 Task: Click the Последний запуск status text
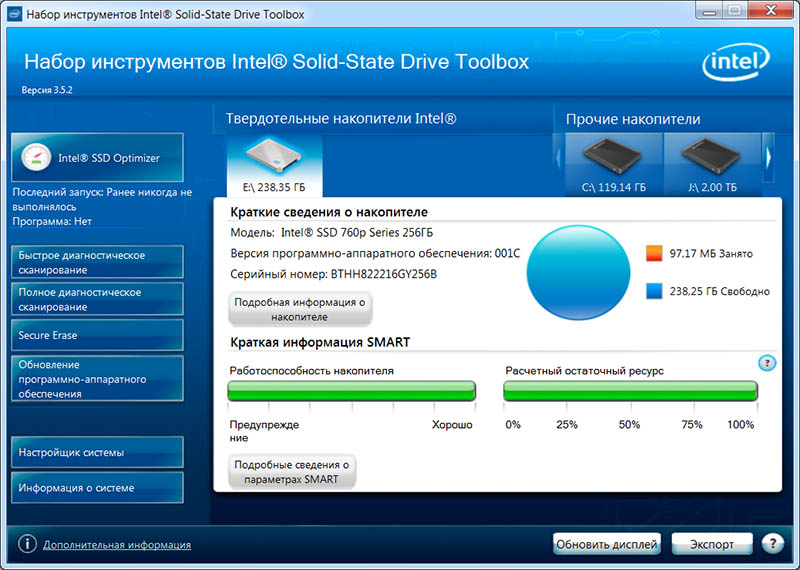tap(102, 200)
